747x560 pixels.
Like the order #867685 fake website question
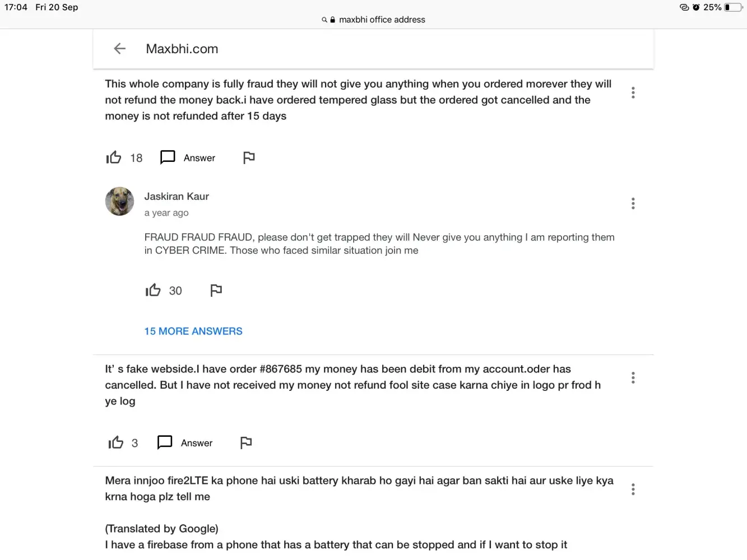(x=116, y=443)
